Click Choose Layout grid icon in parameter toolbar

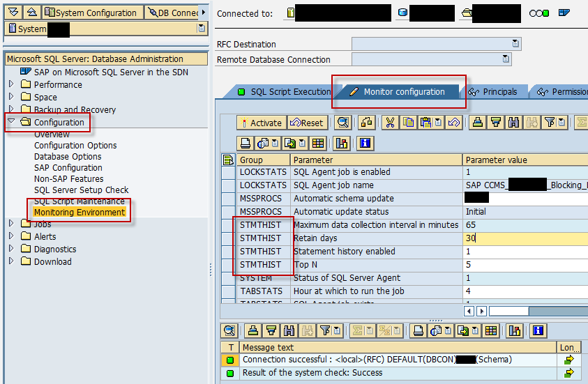317,143
